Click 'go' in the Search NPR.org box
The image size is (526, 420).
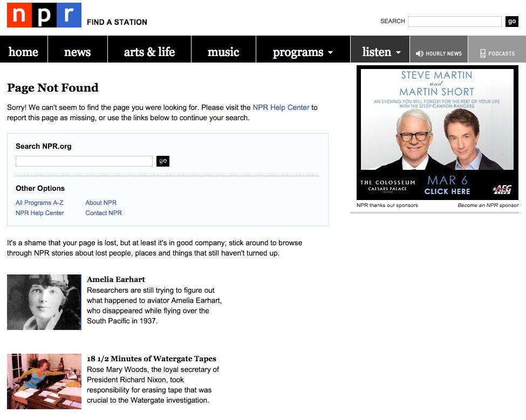click(162, 161)
